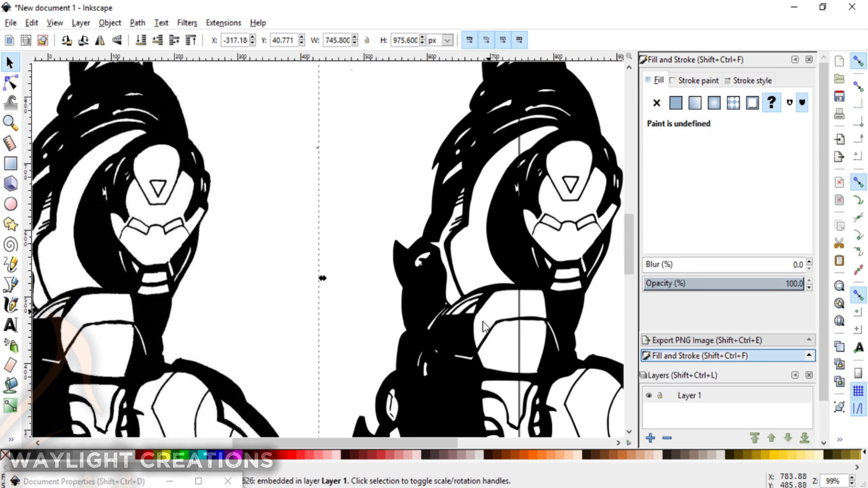Choose Pattern fill
Screen dimensions: 868x488
(733, 103)
